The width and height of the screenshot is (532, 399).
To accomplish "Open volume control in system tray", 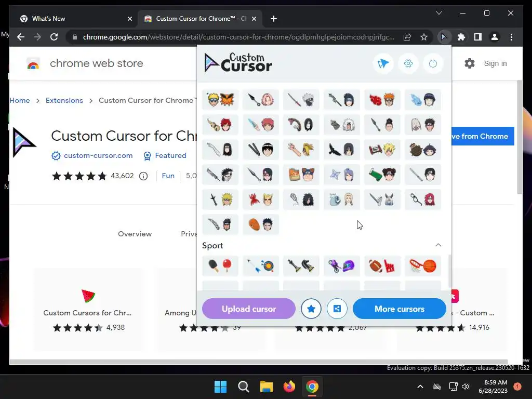I will (465, 387).
